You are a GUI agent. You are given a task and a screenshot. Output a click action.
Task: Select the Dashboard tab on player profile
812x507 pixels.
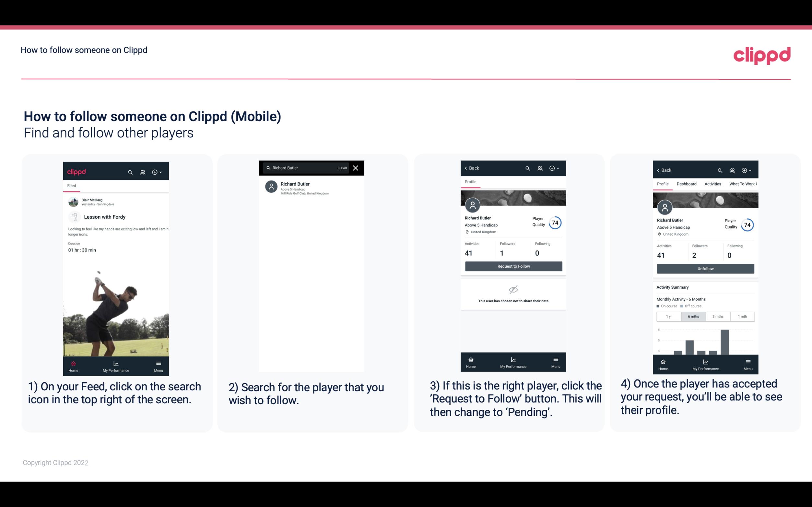click(687, 183)
